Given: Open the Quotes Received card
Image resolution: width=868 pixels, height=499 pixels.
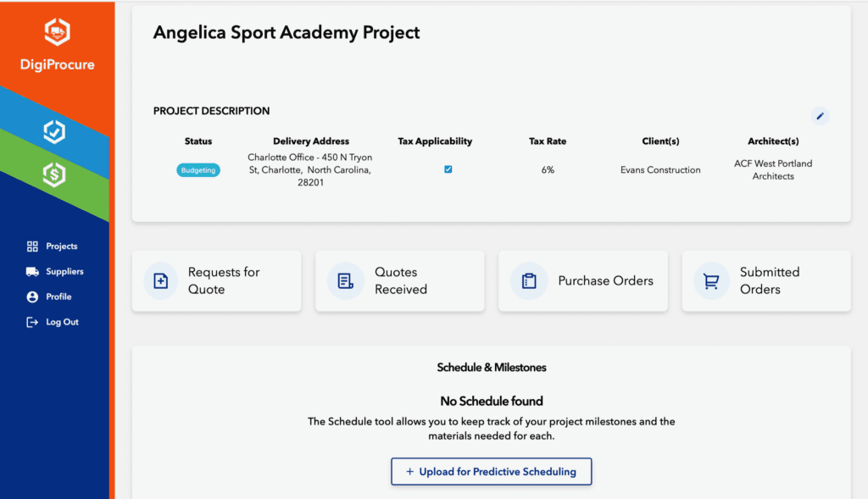Looking at the screenshot, I should [400, 281].
